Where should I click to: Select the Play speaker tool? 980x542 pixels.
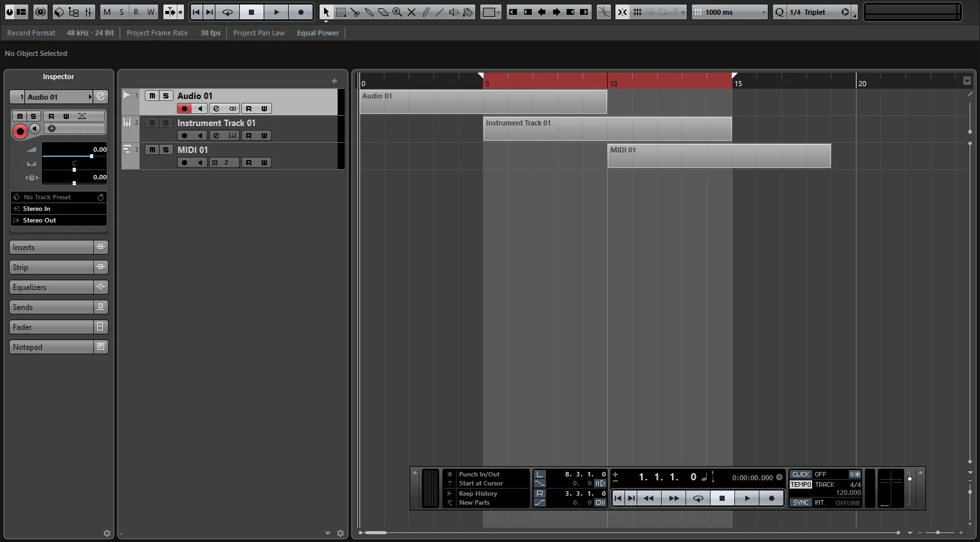coord(454,12)
